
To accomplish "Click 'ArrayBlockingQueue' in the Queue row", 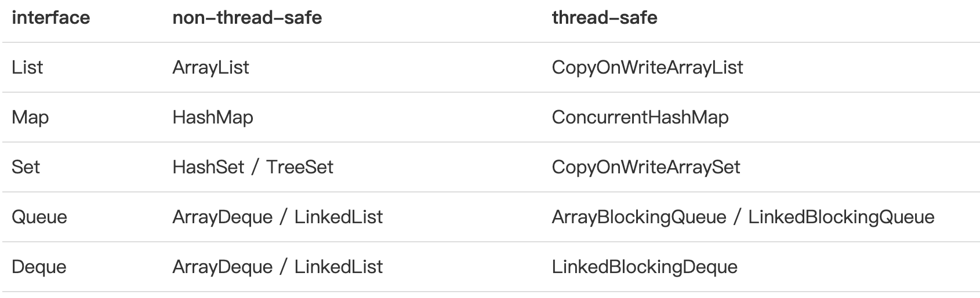I will 639,217.
